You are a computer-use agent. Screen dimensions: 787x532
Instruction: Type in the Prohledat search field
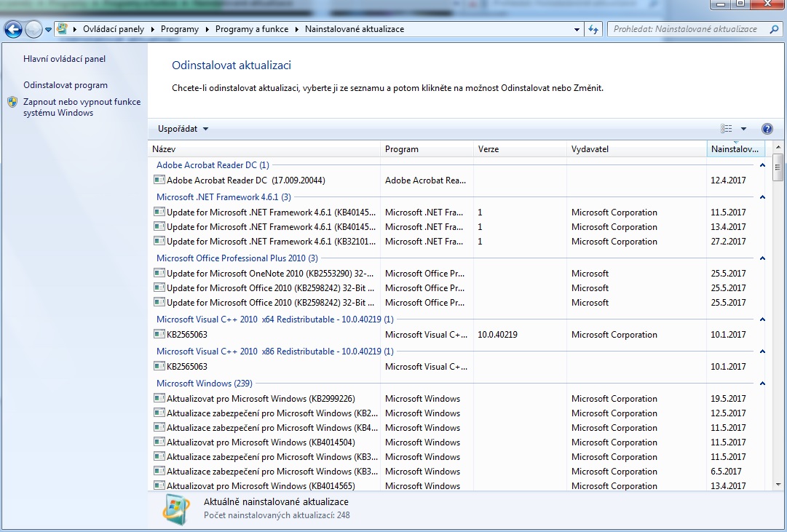[x=684, y=29]
